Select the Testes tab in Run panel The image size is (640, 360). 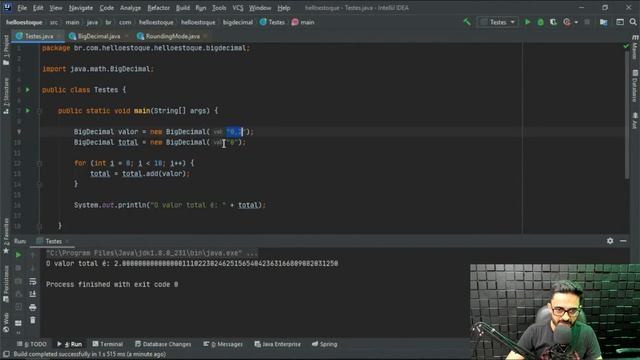click(x=53, y=241)
